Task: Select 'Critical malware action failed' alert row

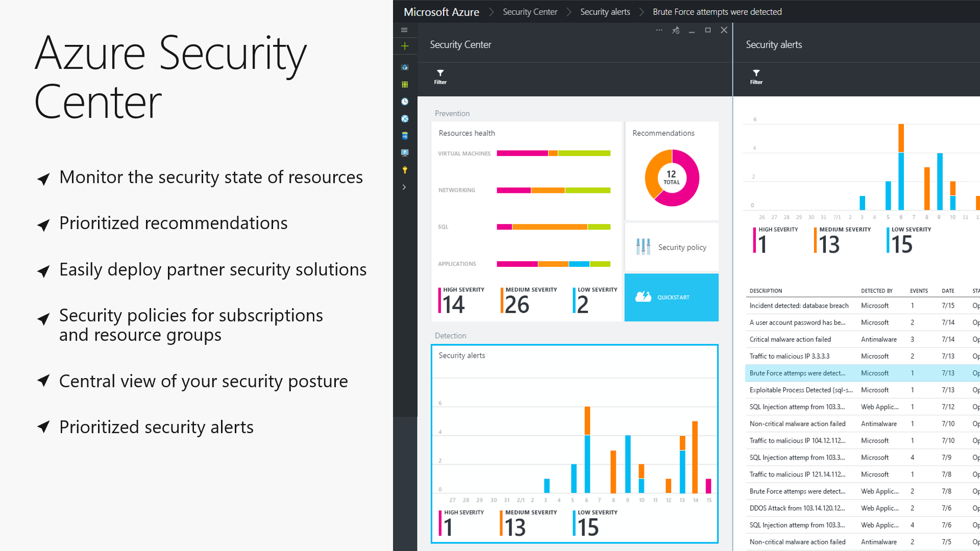Action: pyautogui.click(x=863, y=339)
